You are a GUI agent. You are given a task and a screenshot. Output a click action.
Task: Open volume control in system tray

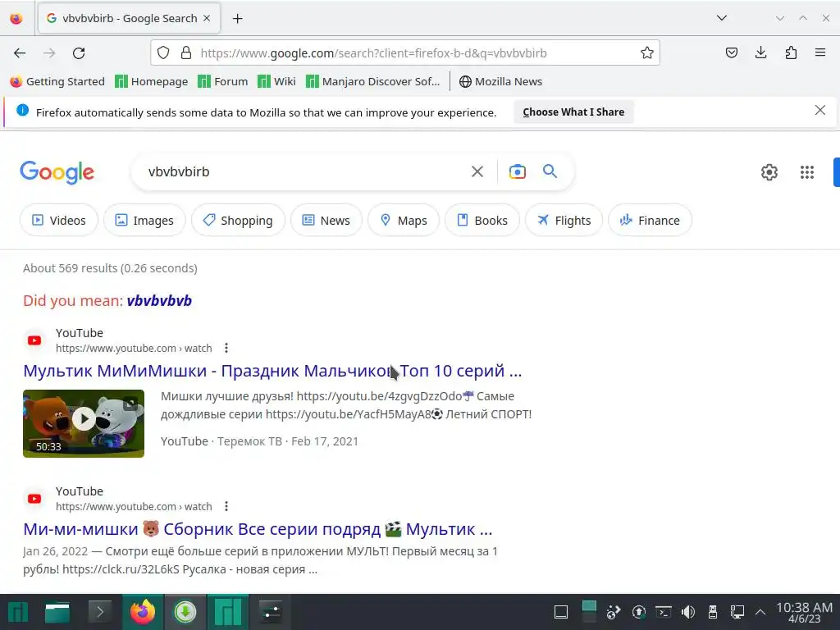pos(688,612)
